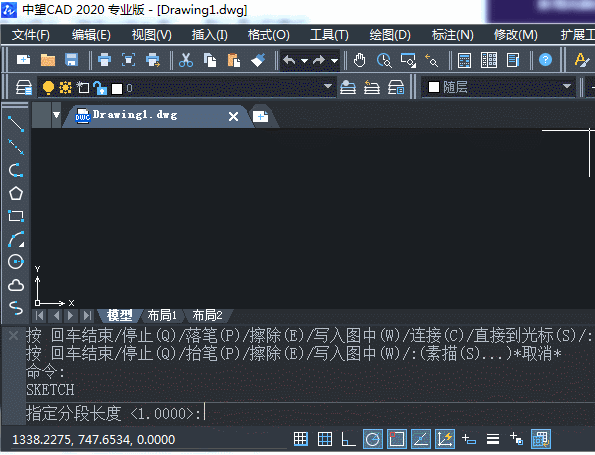The image size is (595, 455).
Task: Create a new drawing with the New icon
Action: 24,60
